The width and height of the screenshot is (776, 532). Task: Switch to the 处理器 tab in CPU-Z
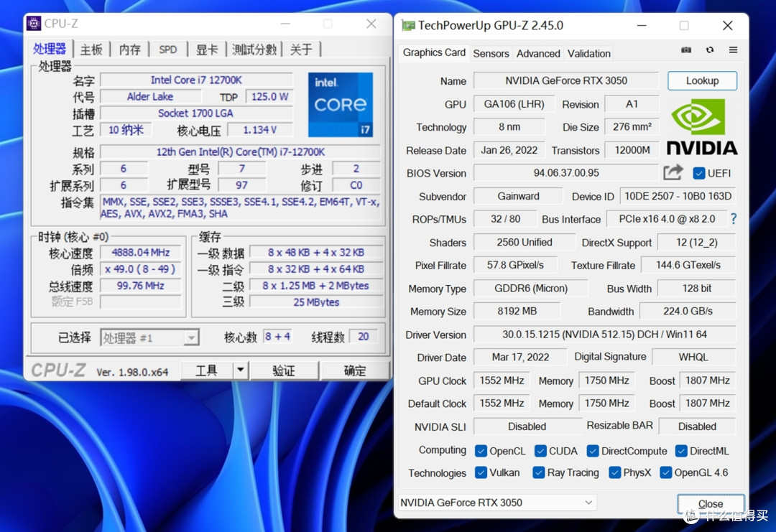coord(50,49)
